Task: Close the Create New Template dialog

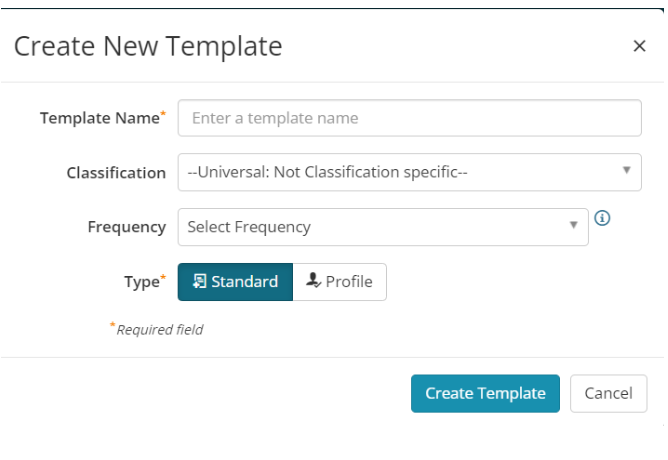Action: pyautogui.click(x=639, y=46)
